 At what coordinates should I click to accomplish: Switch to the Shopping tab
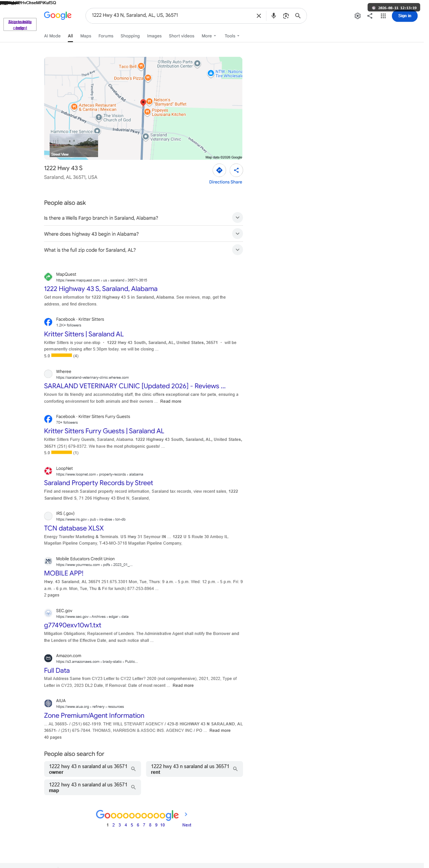pos(130,36)
